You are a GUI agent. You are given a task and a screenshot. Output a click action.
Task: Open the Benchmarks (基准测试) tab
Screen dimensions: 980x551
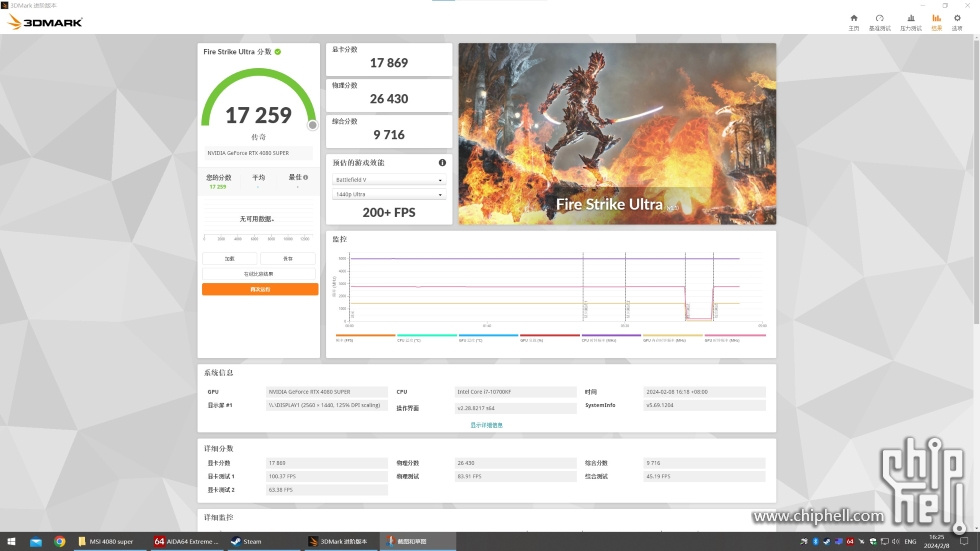pyautogui.click(x=879, y=22)
